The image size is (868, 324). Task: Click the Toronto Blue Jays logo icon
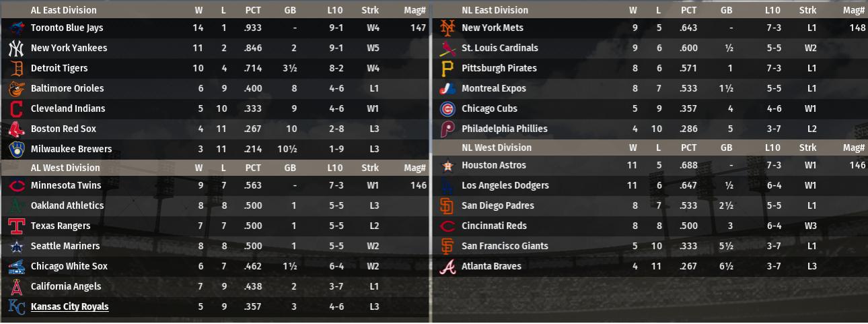pos(16,28)
